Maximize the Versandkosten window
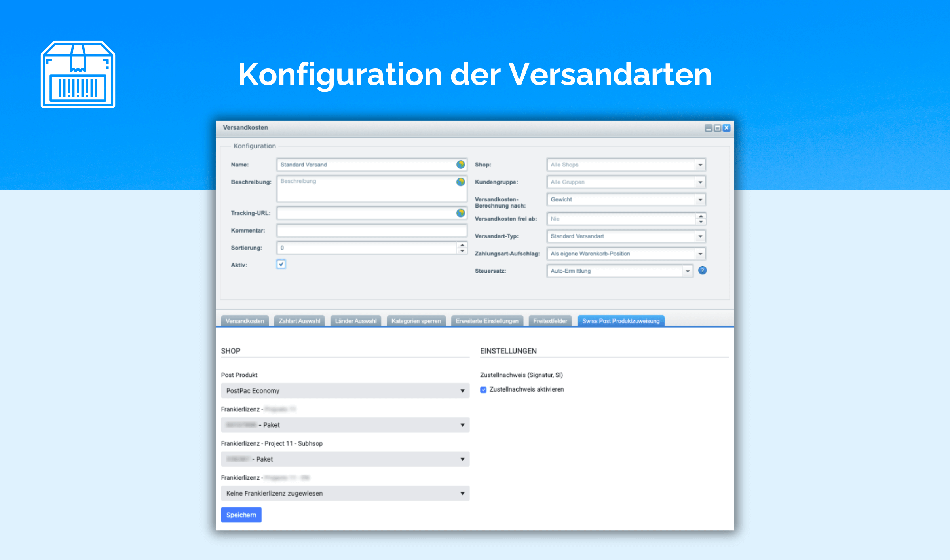The image size is (950, 560). tap(717, 128)
